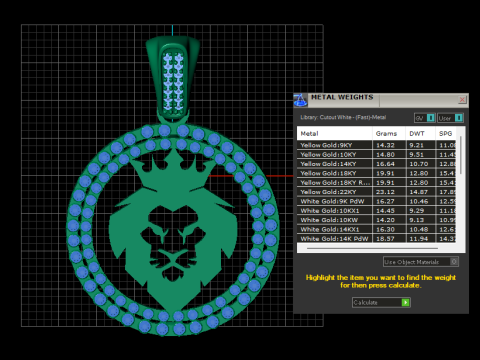The image size is (480, 360).
Task: Click the Metal Weights title bar icon
Action: click(x=300, y=100)
